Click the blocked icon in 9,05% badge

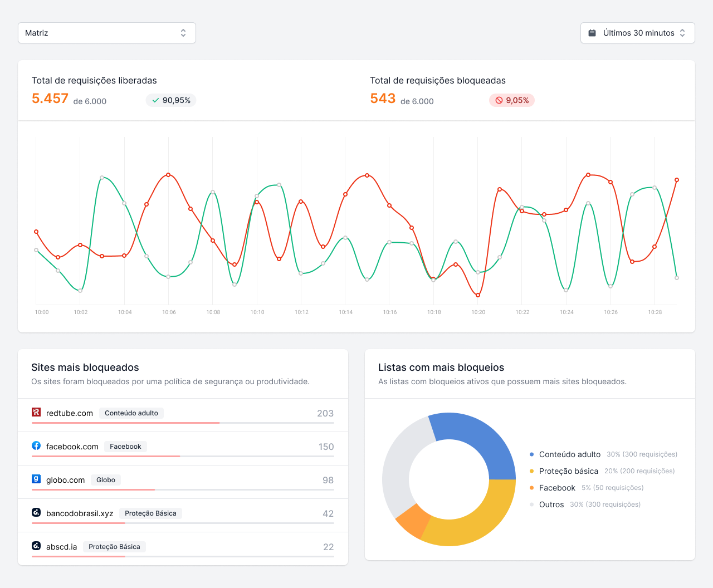(499, 100)
